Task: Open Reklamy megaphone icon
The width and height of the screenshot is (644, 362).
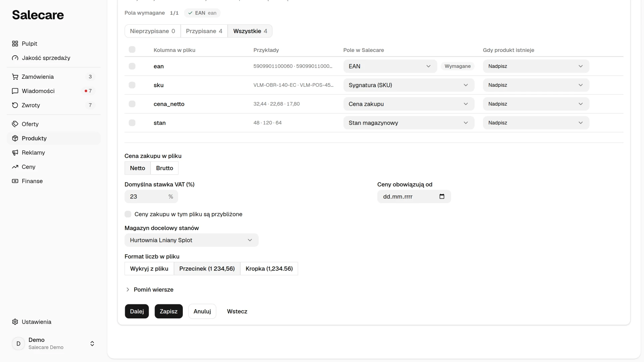Action: point(15,153)
